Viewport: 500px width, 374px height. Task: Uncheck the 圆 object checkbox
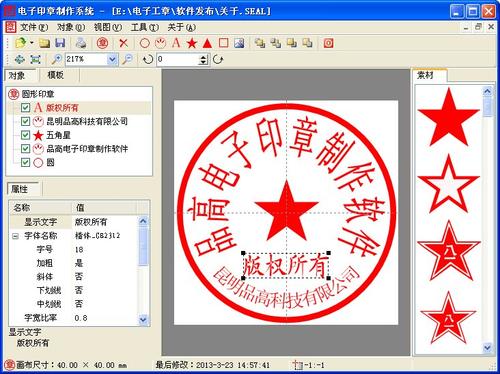[x=25, y=162]
